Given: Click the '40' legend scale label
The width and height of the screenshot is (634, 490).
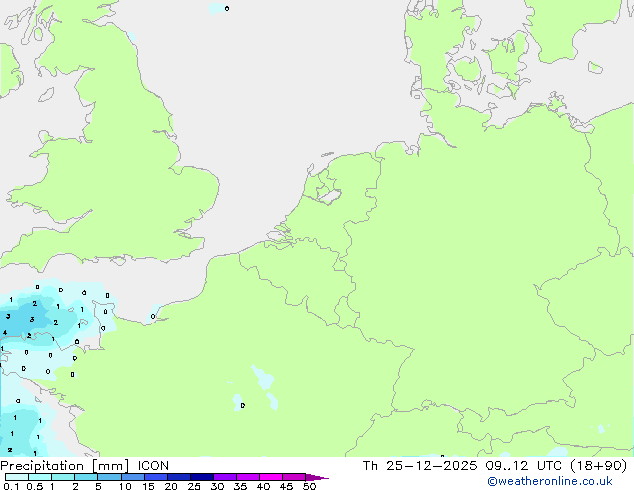Looking at the screenshot, I should 263,486.
